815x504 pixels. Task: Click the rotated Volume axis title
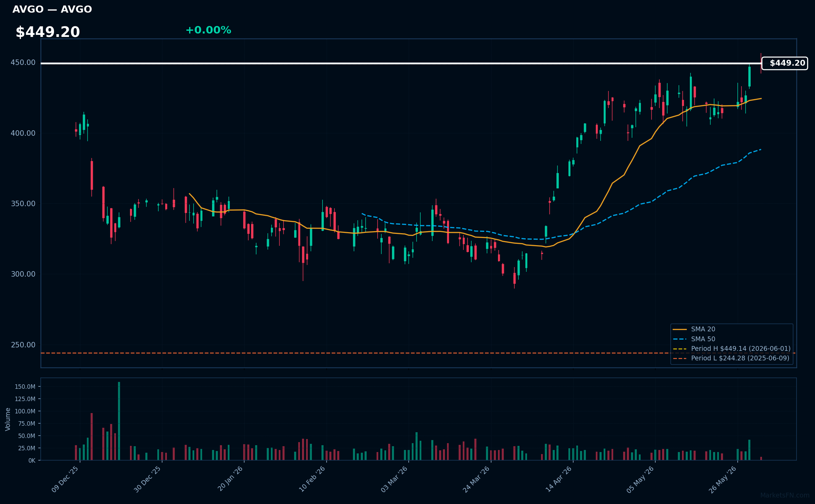coord(8,419)
